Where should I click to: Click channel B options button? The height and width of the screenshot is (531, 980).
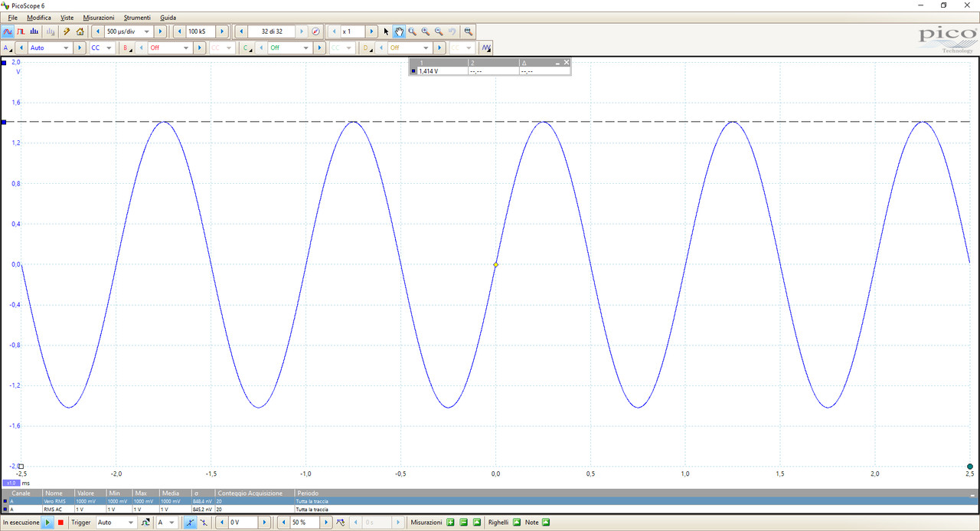point(127,48)
